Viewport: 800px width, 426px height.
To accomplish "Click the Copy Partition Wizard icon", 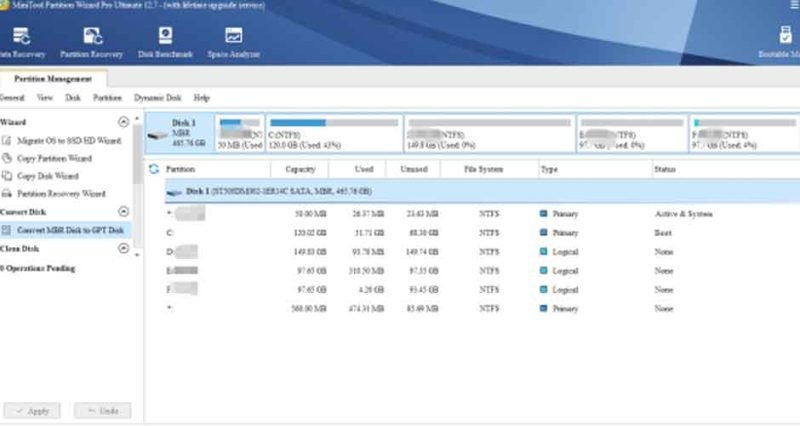I will [x=7, y=158].
